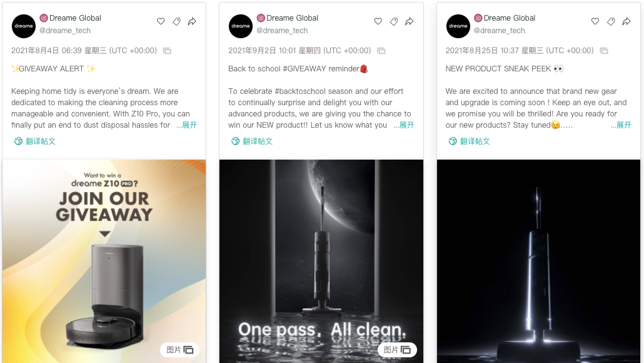Image resolution: width=644 pixels, height=363 pixels.
Task: Share the August 4 giveaway post
Action: pos(192,21)
